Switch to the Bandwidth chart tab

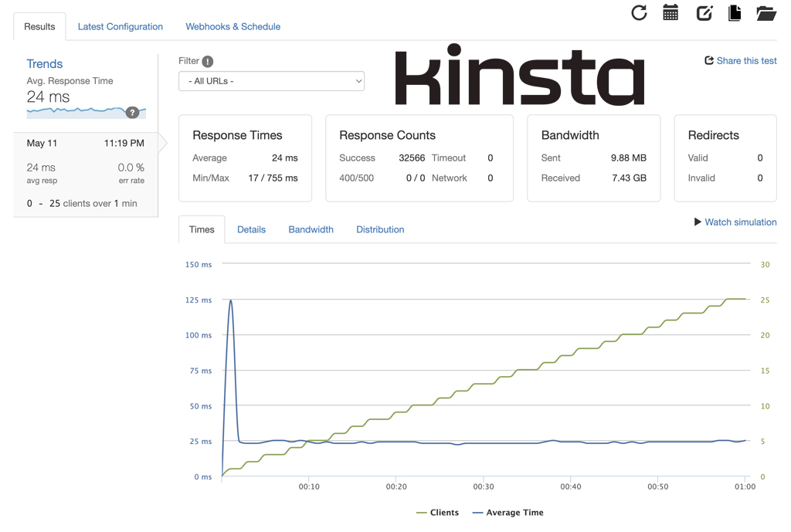pos(311,229)
